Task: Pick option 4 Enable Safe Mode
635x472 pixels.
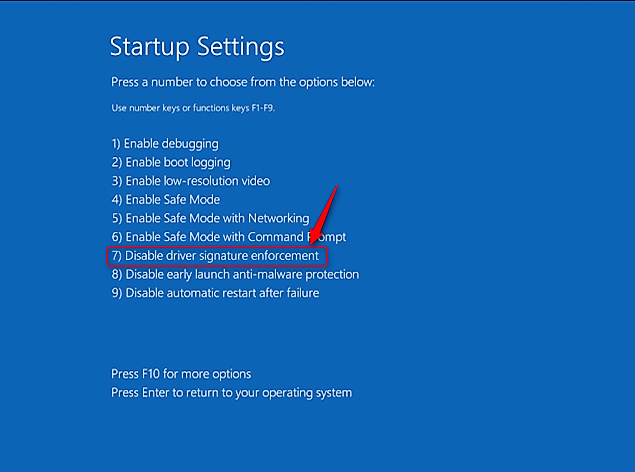Action: coord(165,200)
